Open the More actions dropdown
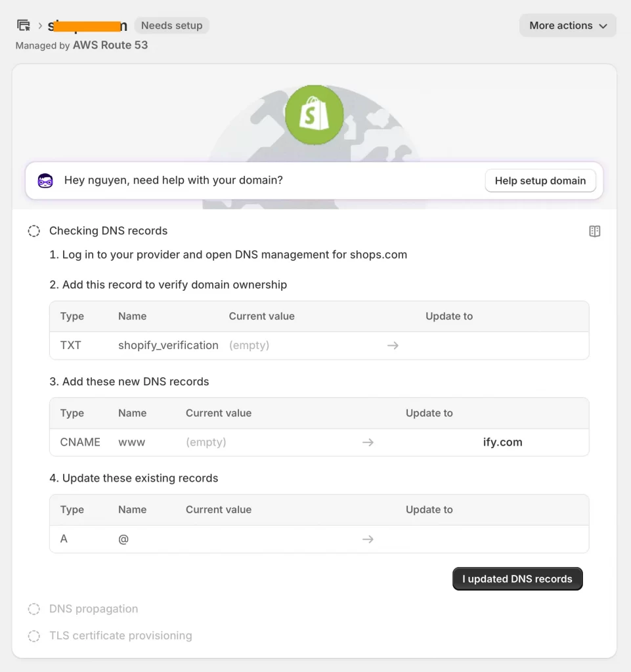Image resolution: width=631 pixels, height=672 pixels. [567, 26]
